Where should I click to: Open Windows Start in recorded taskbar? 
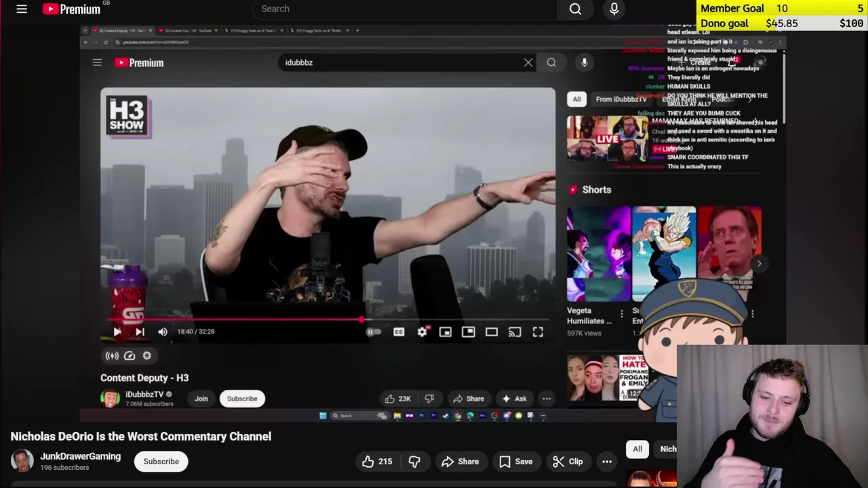coord(323,415)
